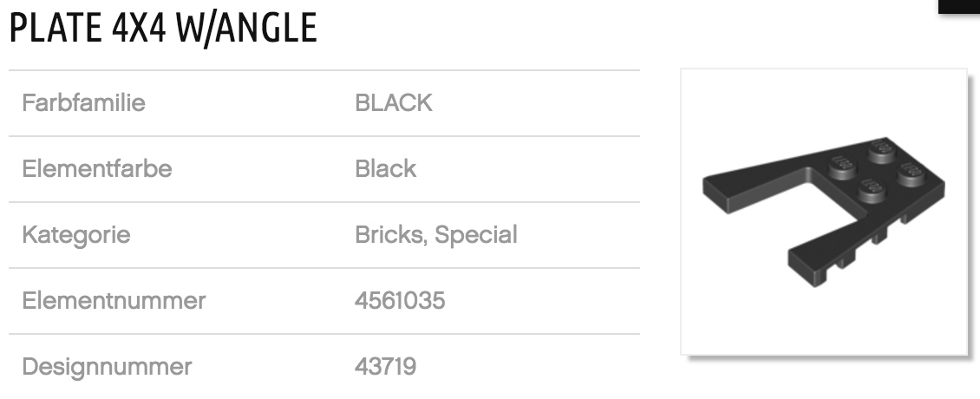
Task: Click the Black element color value
Action: click(x=385, y=168)
